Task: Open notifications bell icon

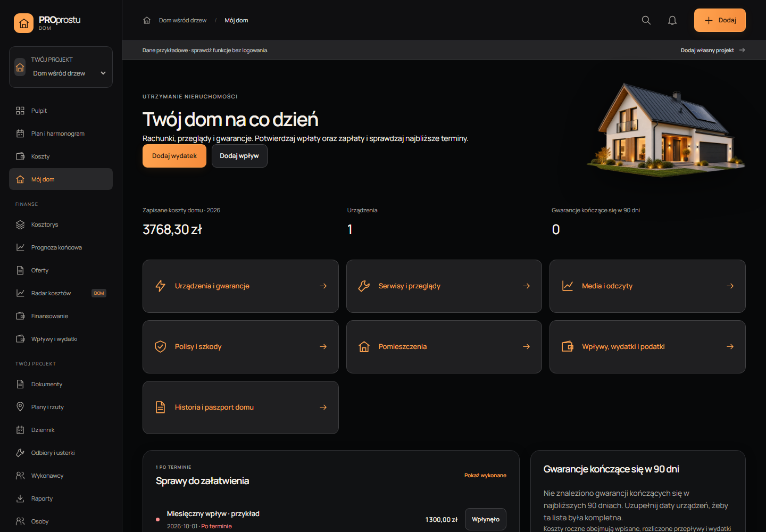Action: pos(672,20)
